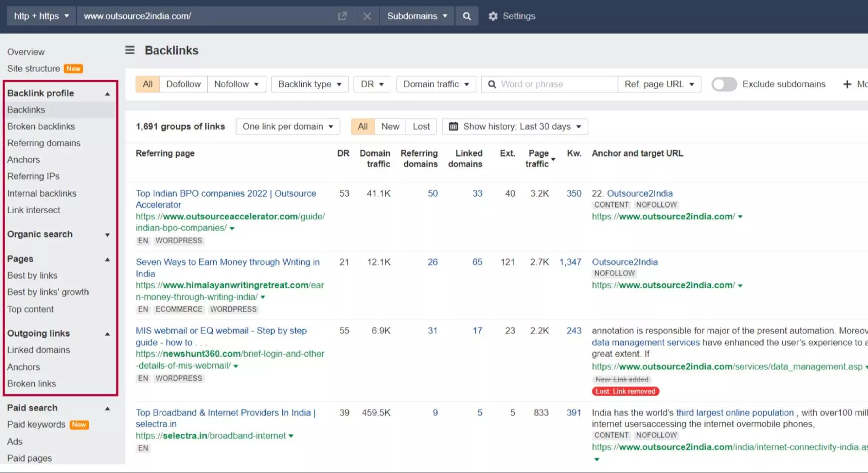Click the calendar icon in Show history
This screenshot has width=868, height=473.
click(453, 126)
